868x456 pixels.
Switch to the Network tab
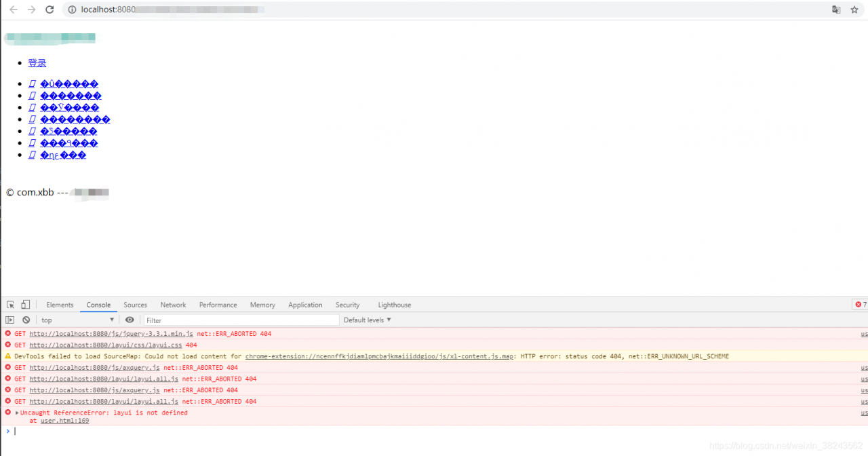pos(173,305)
